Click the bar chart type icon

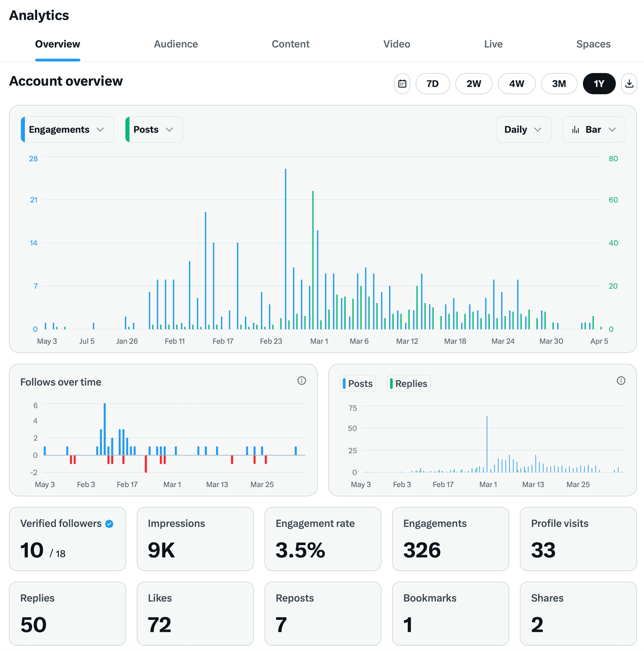pyautogui.click(x=576, y=129)
